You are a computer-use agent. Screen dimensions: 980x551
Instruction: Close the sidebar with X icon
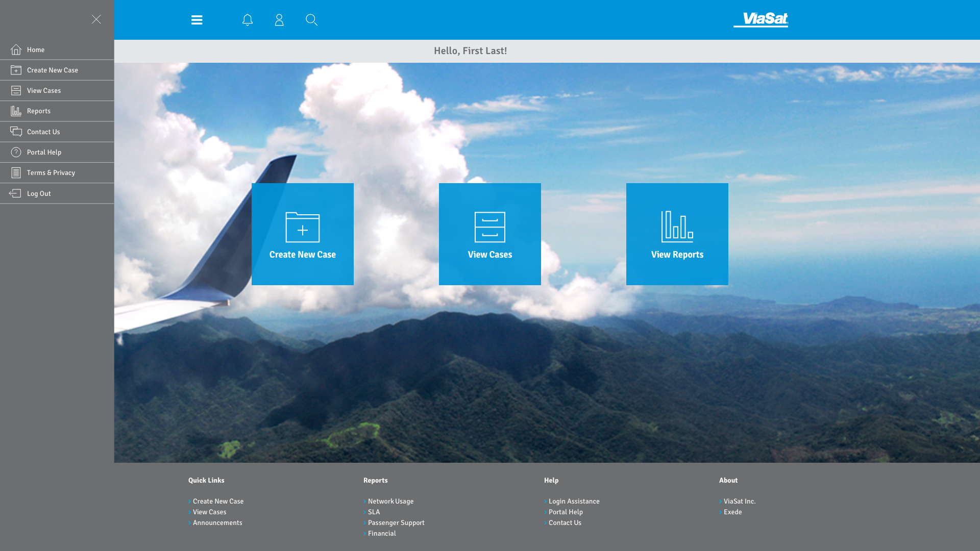pos(96,19)
